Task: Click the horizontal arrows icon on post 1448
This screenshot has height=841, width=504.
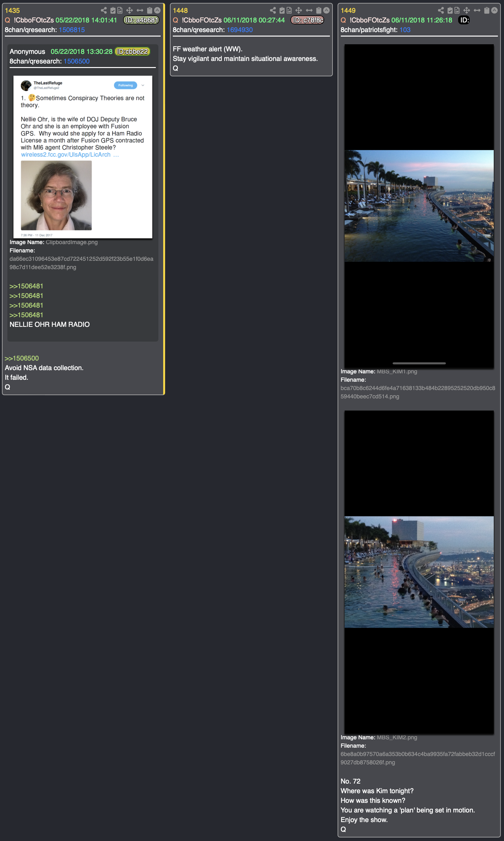Action: (x=309, y=11)
